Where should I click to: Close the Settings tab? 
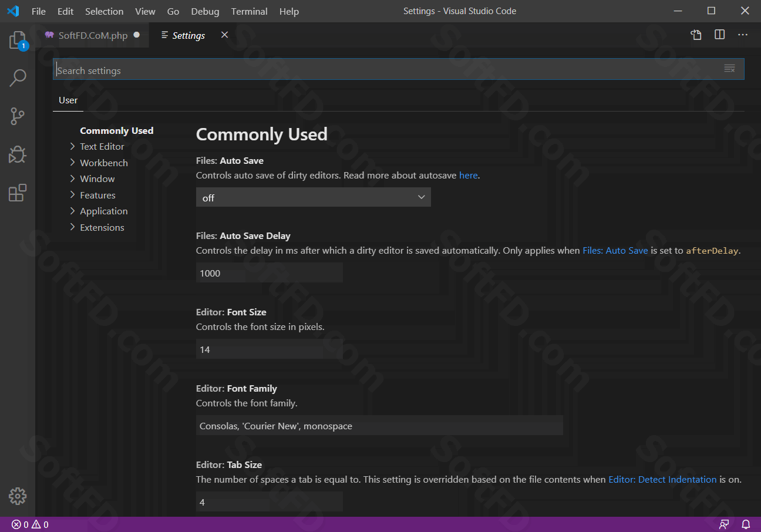[224, 35]
